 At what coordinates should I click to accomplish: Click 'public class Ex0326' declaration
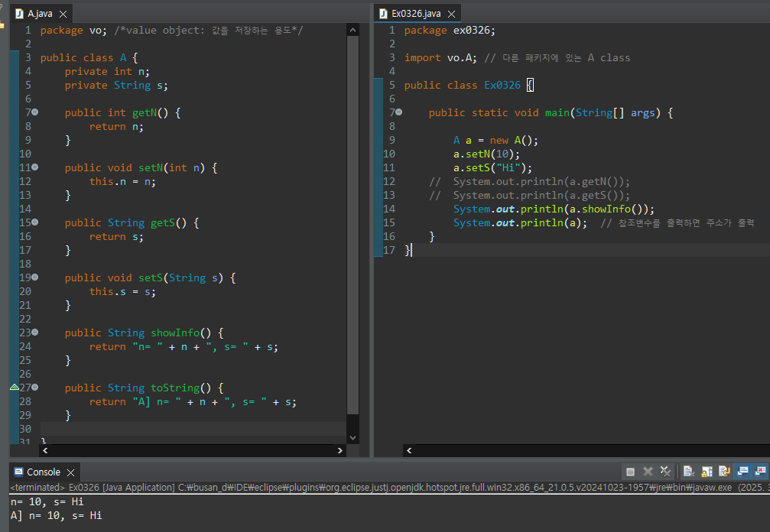tap(462, 86)
